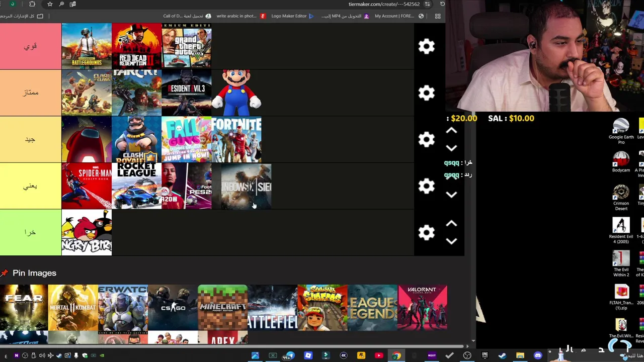The image size is (644, 362).
Task: Move the خرا tier down with arrow
Action: tap(451, 241)
